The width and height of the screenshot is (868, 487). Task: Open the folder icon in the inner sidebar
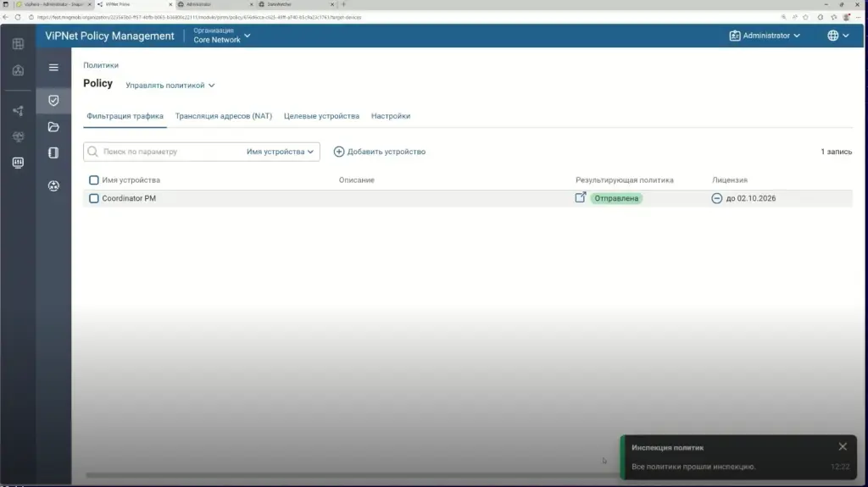[x=53, y=127]
